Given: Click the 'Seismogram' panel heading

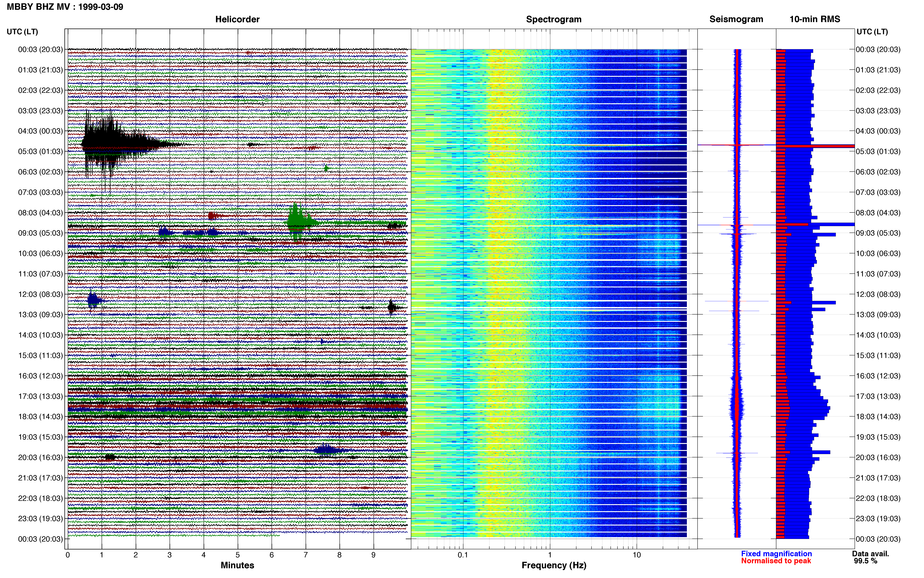Looking at the screenshot, I should [x=736, y=19].
